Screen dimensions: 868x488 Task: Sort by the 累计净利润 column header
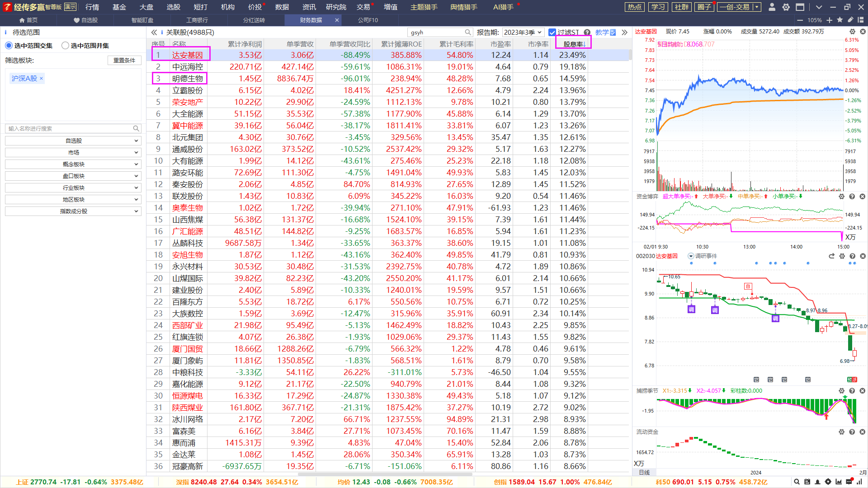(245, 44)
